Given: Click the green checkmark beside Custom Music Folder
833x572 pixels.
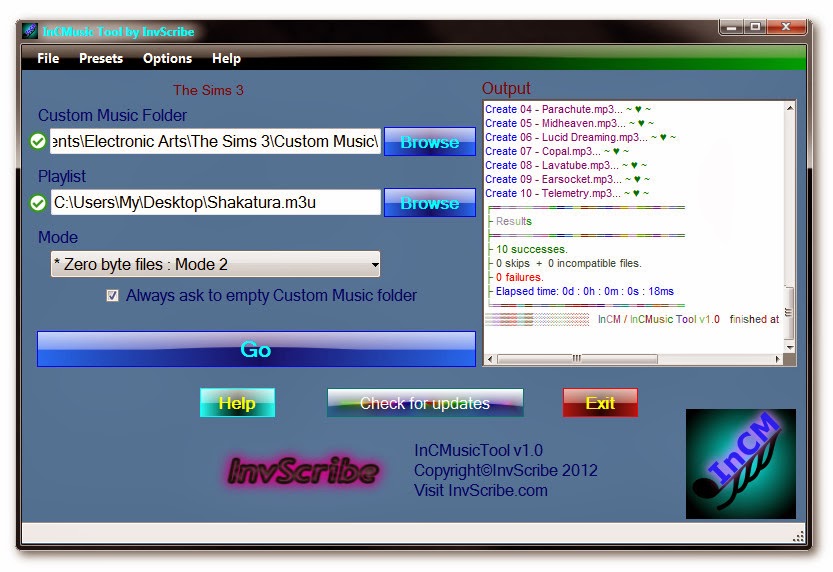Looking at the screenshot, I should 38,141.
